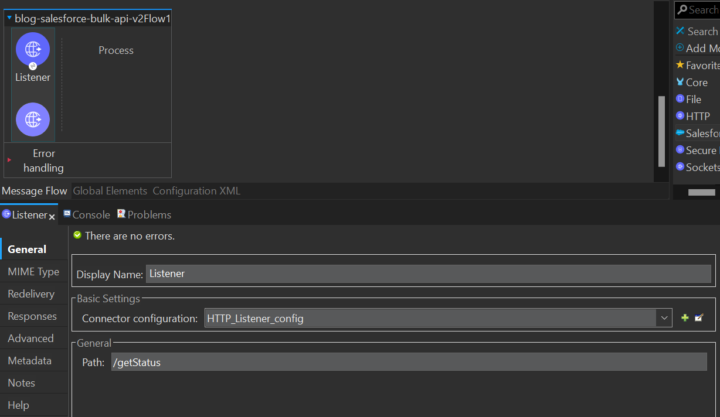The image size is (720, 417).
Task: Click the edit connector configuration icon
Action: click(x=699, y=318)
